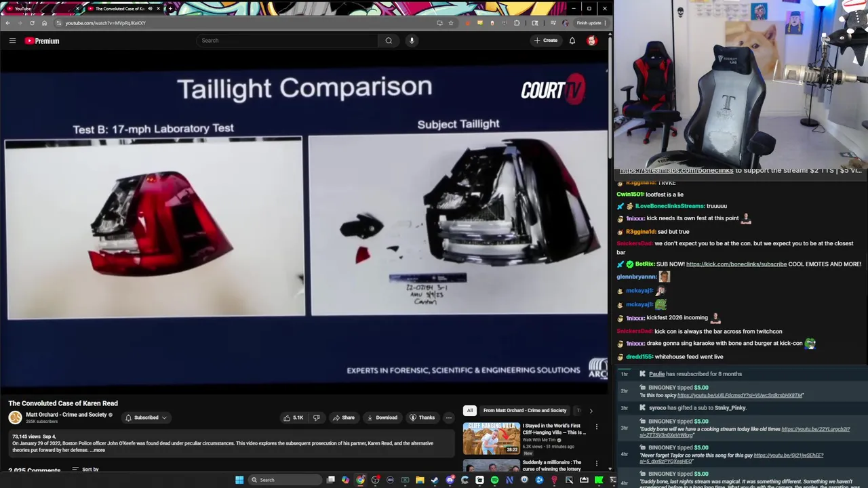Open Spotify from the taskbar
868x488 pixels.
[x=494, y=480]
